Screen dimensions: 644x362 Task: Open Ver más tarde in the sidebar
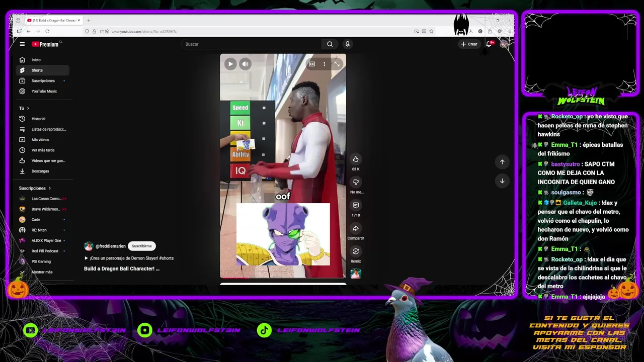(x=43, y=150)
